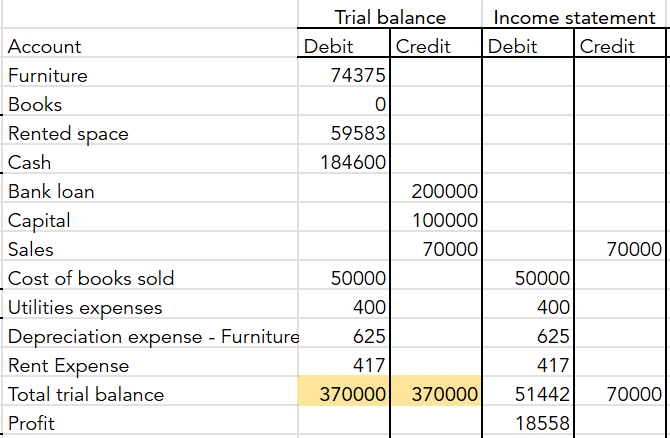Select the Income statement 'Credit' header cell

pyautogui.click(x=620, y=43)
